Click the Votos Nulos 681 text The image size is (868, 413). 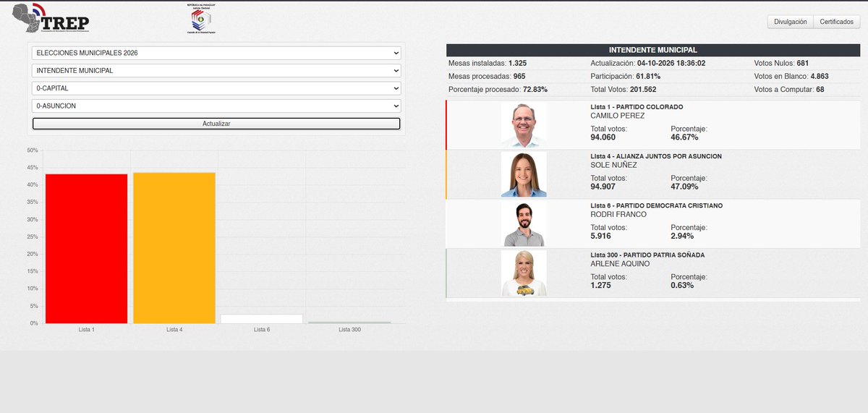pos(781,63)
